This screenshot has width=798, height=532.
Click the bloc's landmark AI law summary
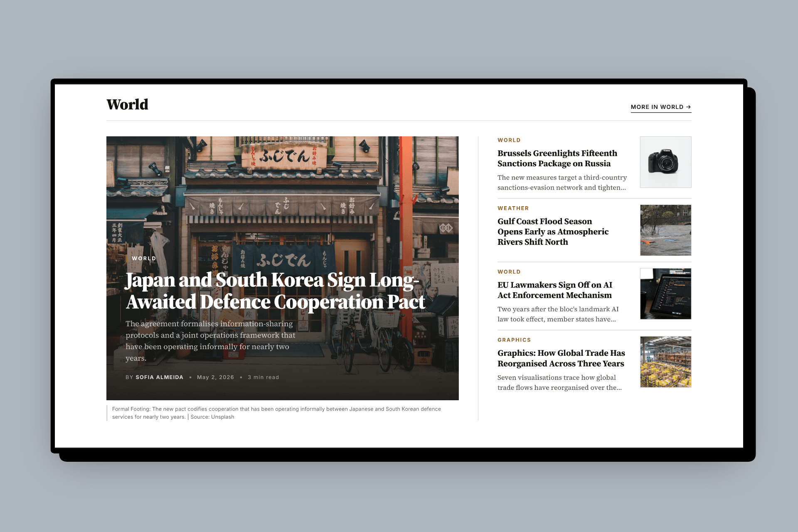click(558, 314)
